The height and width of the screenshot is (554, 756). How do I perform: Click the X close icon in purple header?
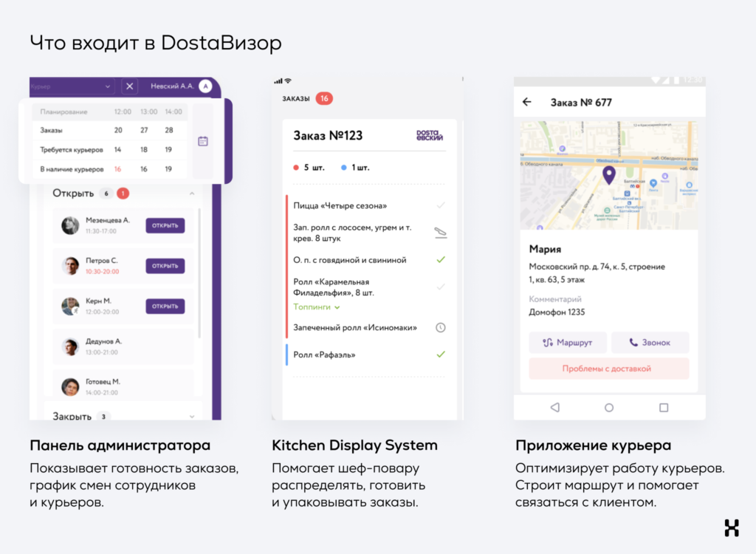(x=130, y=86)
